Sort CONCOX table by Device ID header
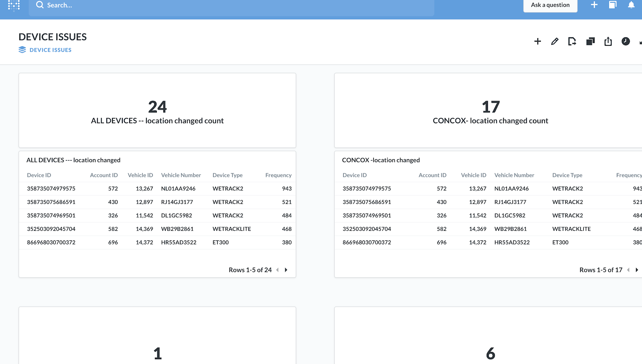Screen dimensions: 642x364 (x=355, y=175)
